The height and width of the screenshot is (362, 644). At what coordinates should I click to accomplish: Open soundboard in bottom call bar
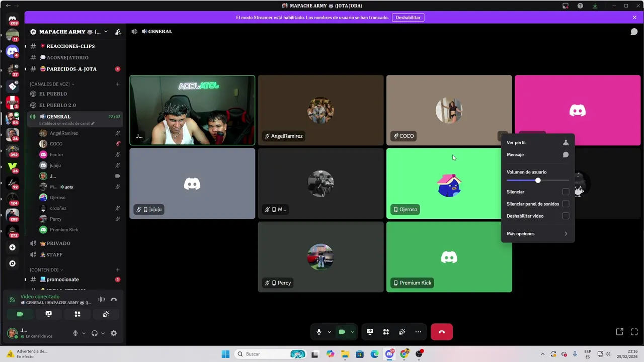click(x=402, y=332)
